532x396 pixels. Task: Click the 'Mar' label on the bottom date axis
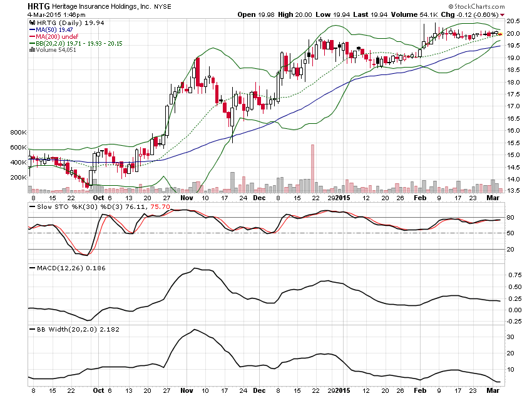(x=493, y=390)
